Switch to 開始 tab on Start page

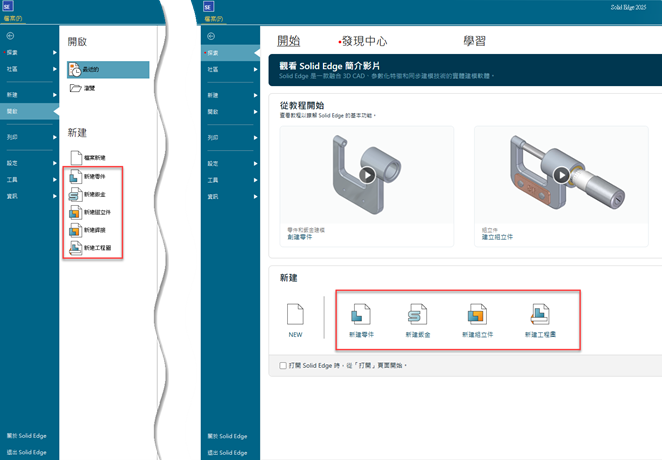288,41
